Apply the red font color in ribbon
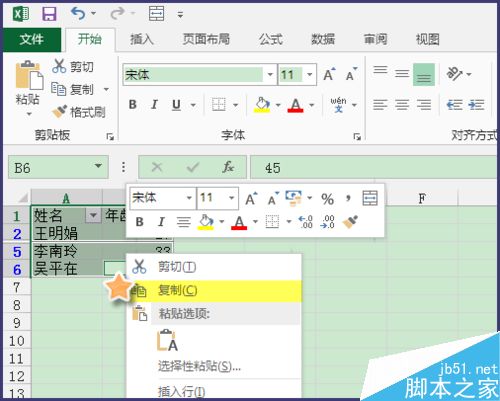 click(x=295, y=105)
